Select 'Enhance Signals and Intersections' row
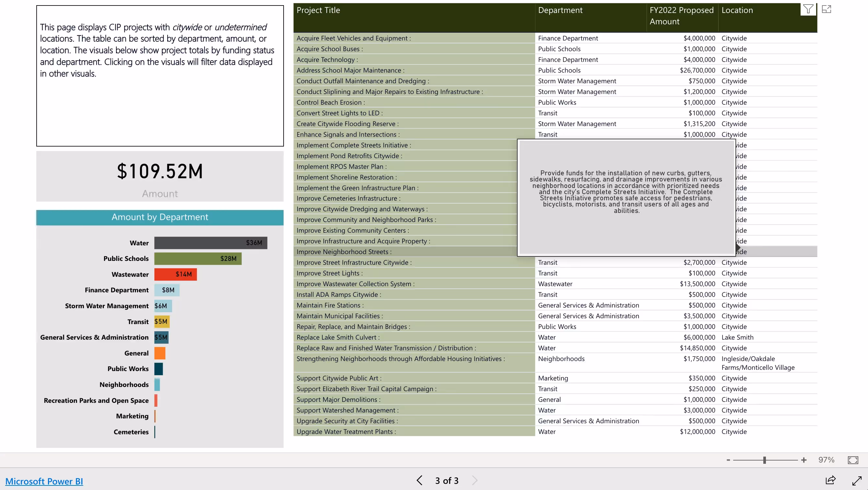The width and height of the screenshot is (868, 490). (555, 134)
